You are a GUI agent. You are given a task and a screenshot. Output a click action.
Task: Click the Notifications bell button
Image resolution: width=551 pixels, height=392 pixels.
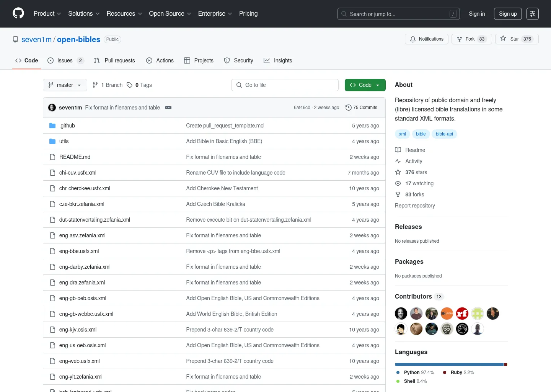[x=427, y=39]
